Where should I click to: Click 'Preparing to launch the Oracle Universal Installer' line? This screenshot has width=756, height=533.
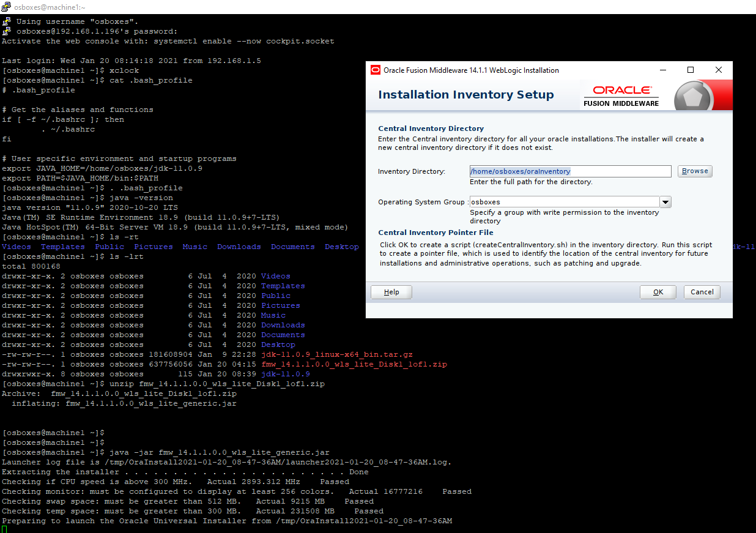[x=227, y=521]
